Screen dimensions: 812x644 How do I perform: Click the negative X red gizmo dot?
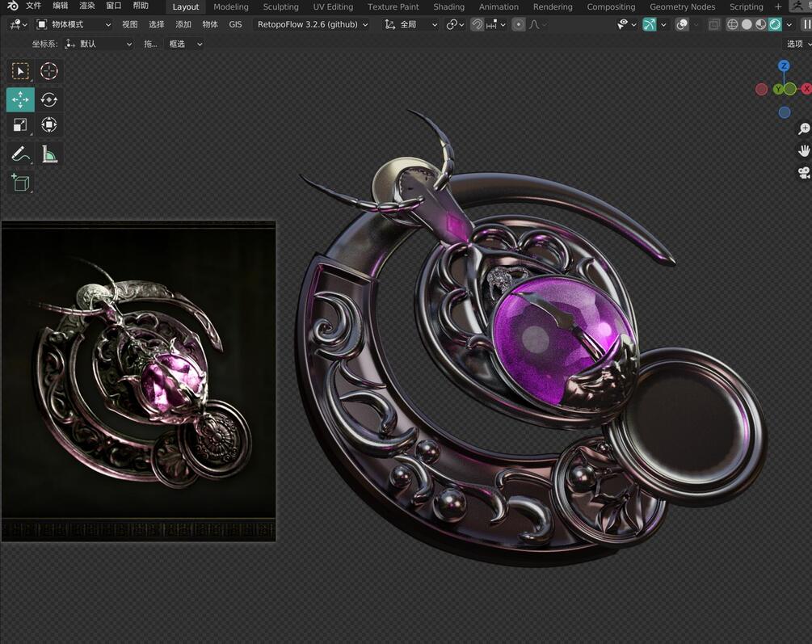[x=761, y=90]
